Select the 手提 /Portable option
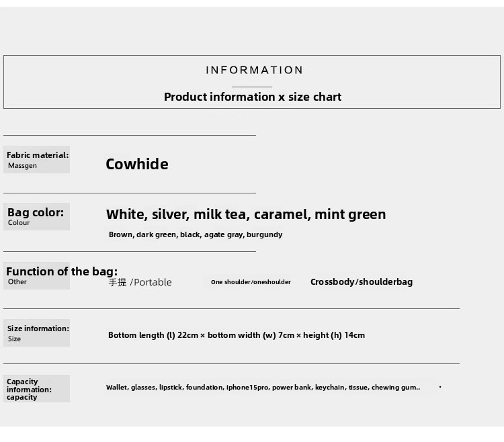 (x=140, y=282)
